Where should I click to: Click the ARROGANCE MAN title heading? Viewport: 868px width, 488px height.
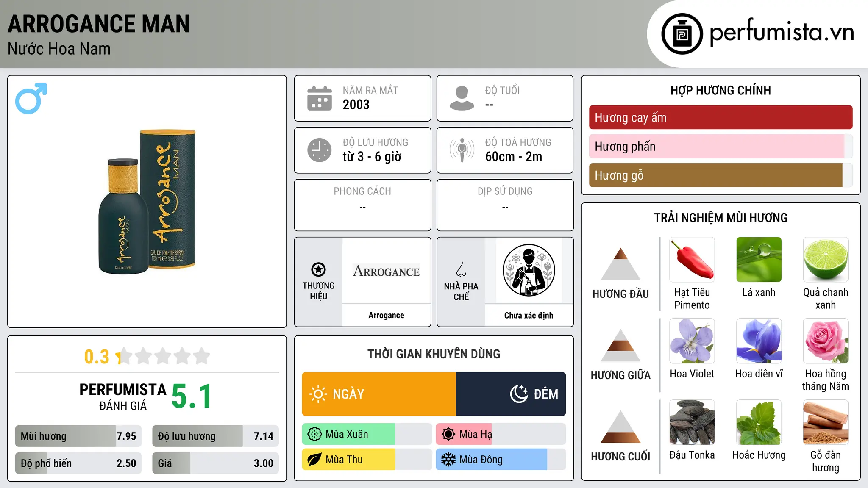99,24
